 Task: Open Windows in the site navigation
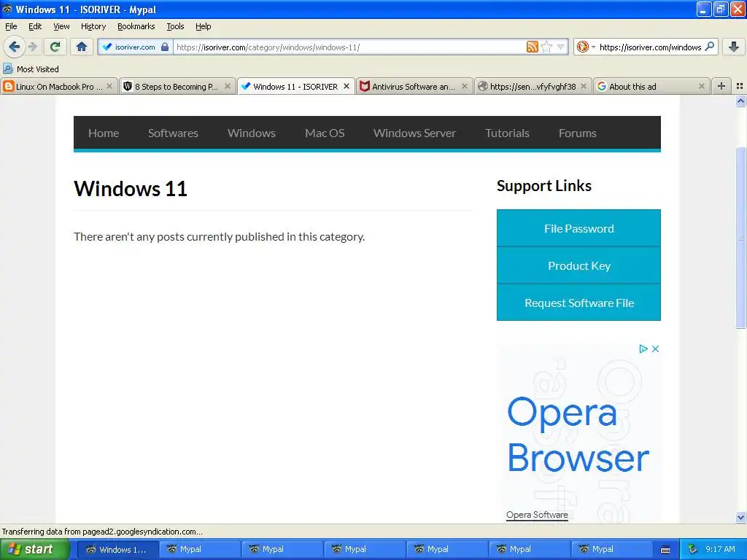pos(252,133)
